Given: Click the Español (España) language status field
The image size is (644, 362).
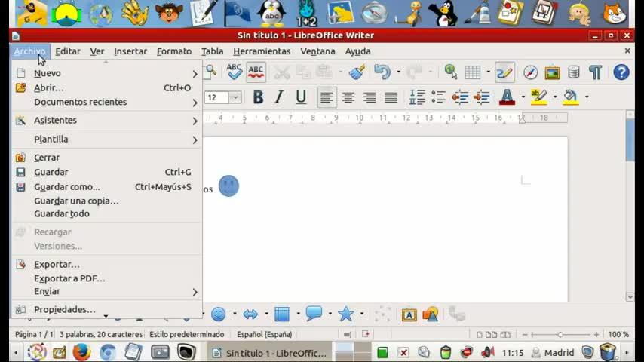Looking at the screenshot, I should (264, 334).
